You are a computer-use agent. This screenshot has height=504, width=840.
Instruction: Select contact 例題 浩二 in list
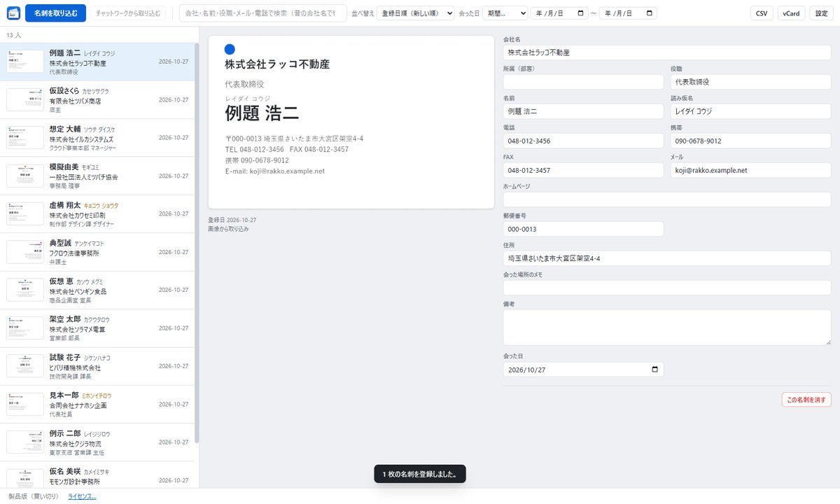[97, 62]
